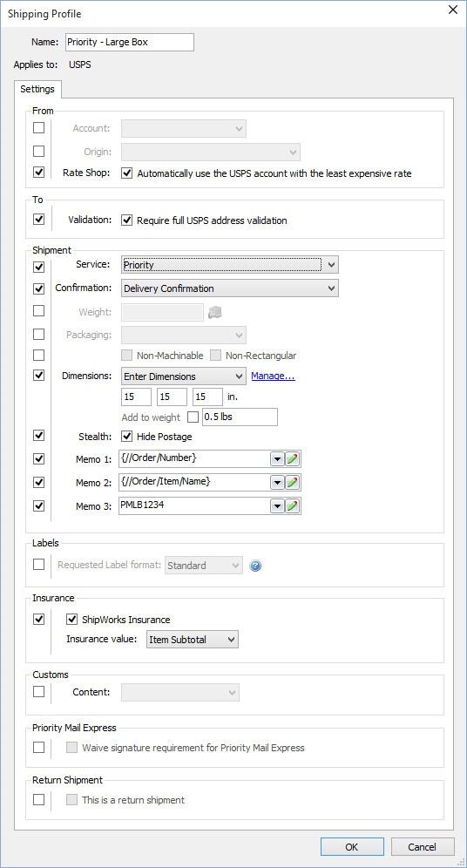The image size is (467, 868).
Task: Click the Memo 1 field {//Order/Number}
Action: tap(194, 459)
